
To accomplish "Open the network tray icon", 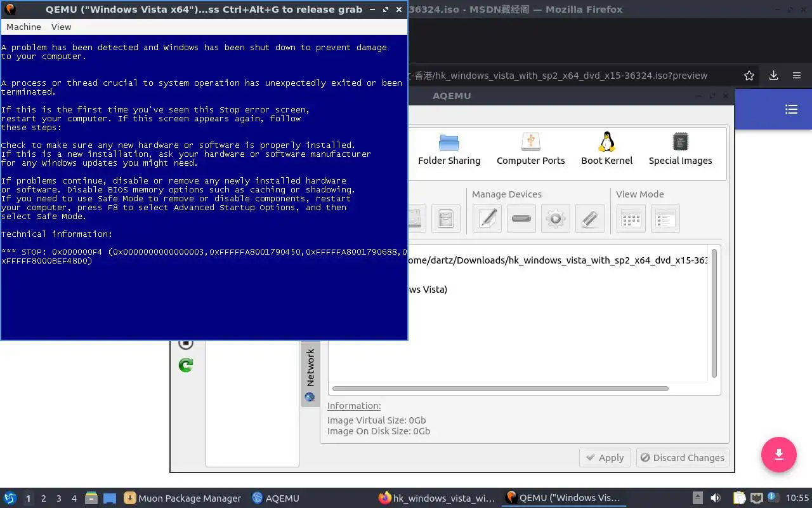I will (x=757, y=498).
